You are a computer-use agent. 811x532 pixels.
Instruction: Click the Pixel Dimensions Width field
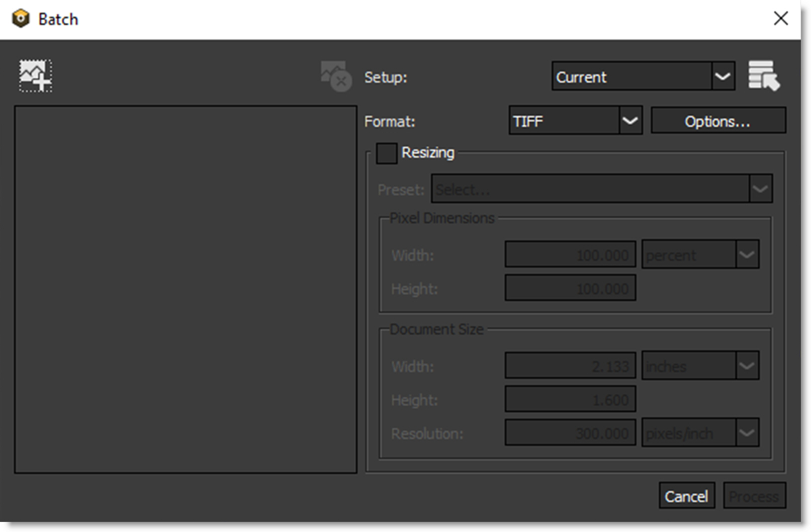click(x=570, y=254)
